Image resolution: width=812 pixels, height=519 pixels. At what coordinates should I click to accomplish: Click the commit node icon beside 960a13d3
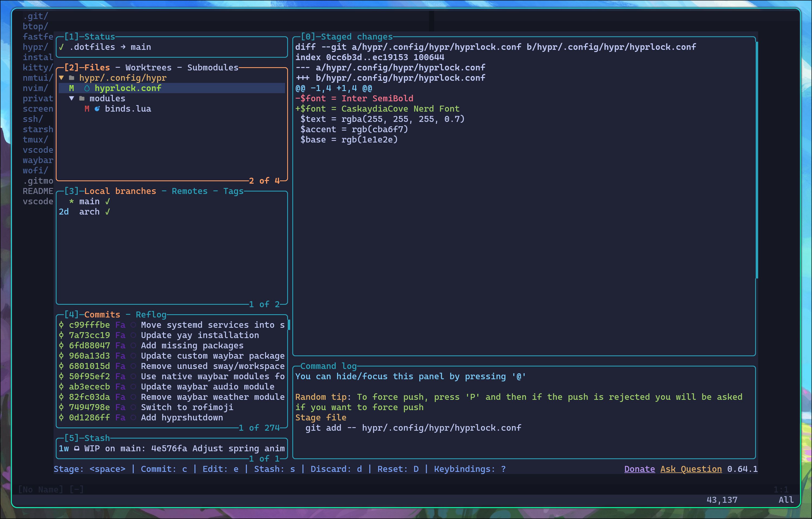point(61,356)
